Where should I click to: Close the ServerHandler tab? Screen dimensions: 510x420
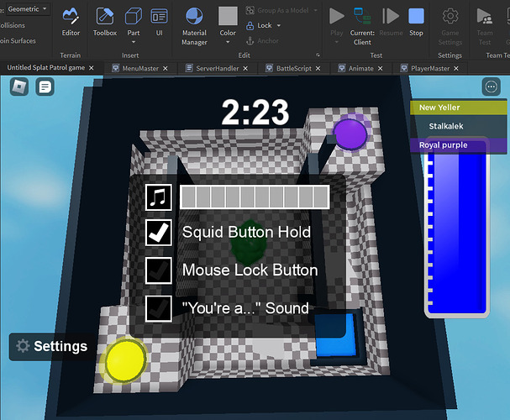(245, 68)
